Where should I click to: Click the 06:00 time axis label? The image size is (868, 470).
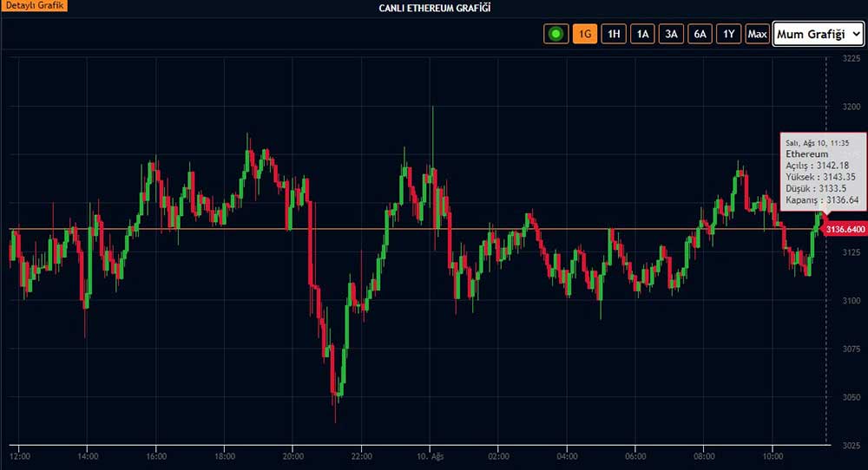pyautogui.click(x=635, y=457)
